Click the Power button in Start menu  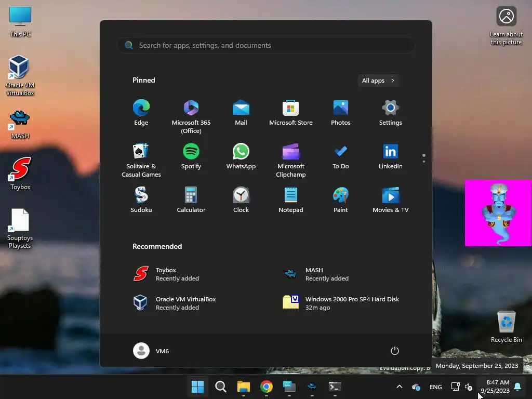coord(395,351)
